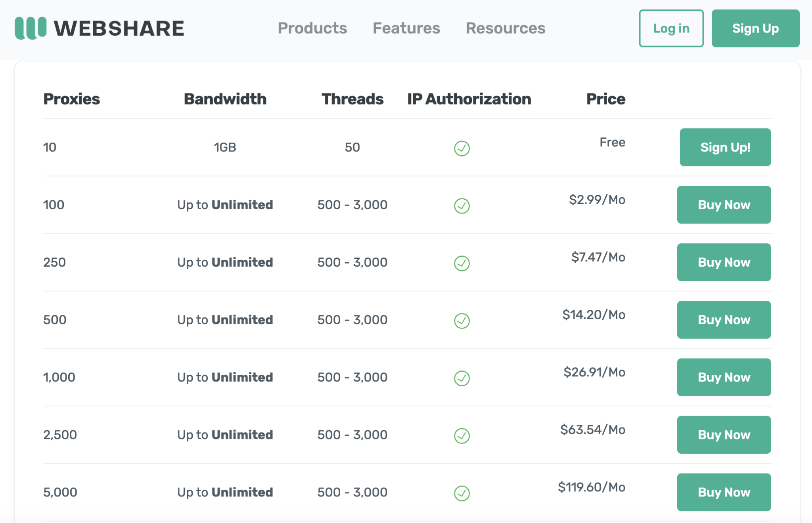Click checkmark icon in 500 proxies row

[462, 321]
